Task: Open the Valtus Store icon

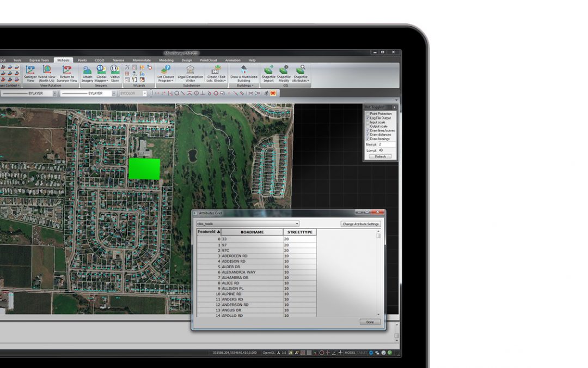Action: (x=115, y=70)
